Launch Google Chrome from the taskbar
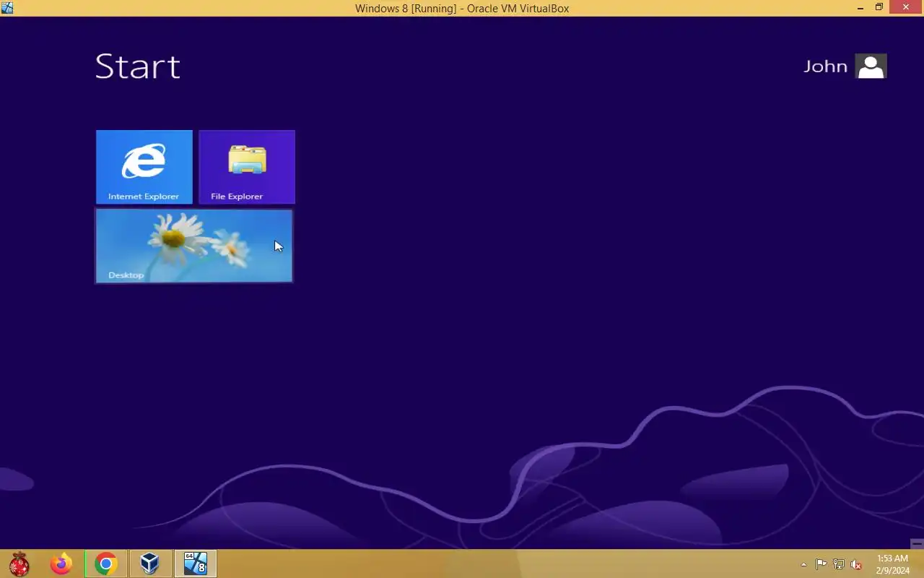Viewport: 924px width, 578px height. coord(106,564)
